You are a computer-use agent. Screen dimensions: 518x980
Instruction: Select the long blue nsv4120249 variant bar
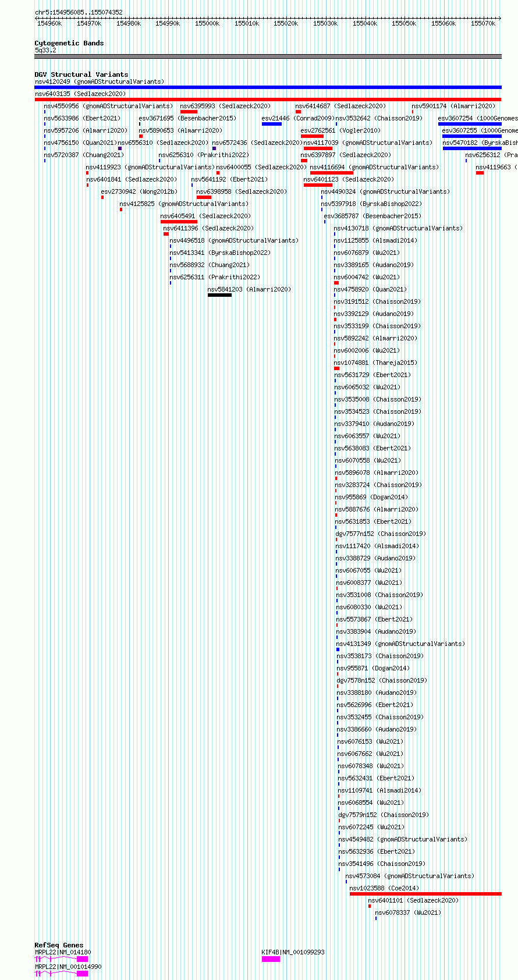pos(268,87)
